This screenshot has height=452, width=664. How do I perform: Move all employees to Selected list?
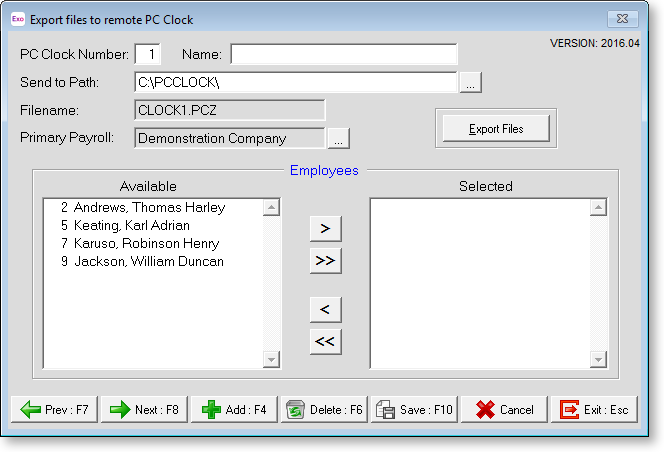click(x=325, y=260)
